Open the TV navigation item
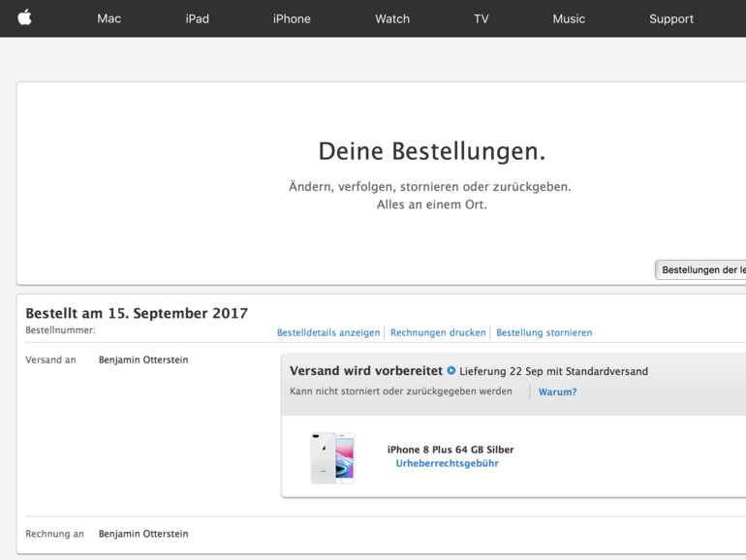The image size is (746, 560). tap(481, 18)
